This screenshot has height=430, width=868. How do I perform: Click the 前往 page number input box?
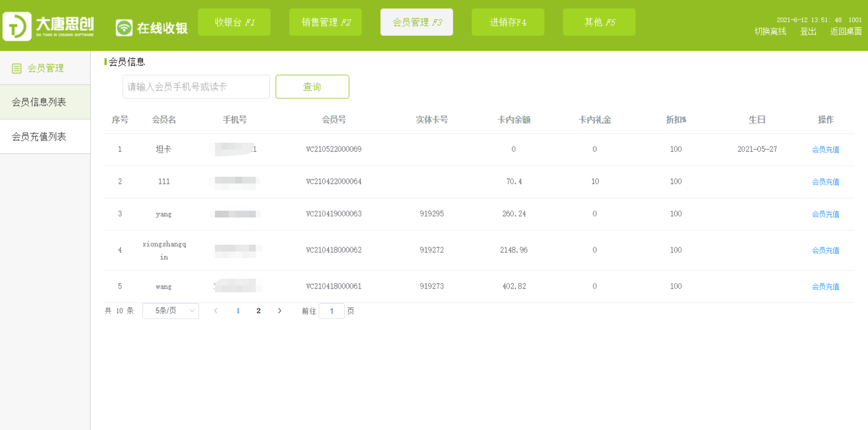(x=332, y=311)
